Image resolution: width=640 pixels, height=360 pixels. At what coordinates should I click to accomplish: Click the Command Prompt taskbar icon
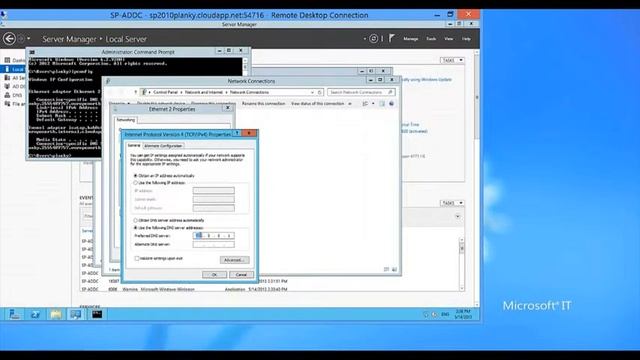point(97,314)
